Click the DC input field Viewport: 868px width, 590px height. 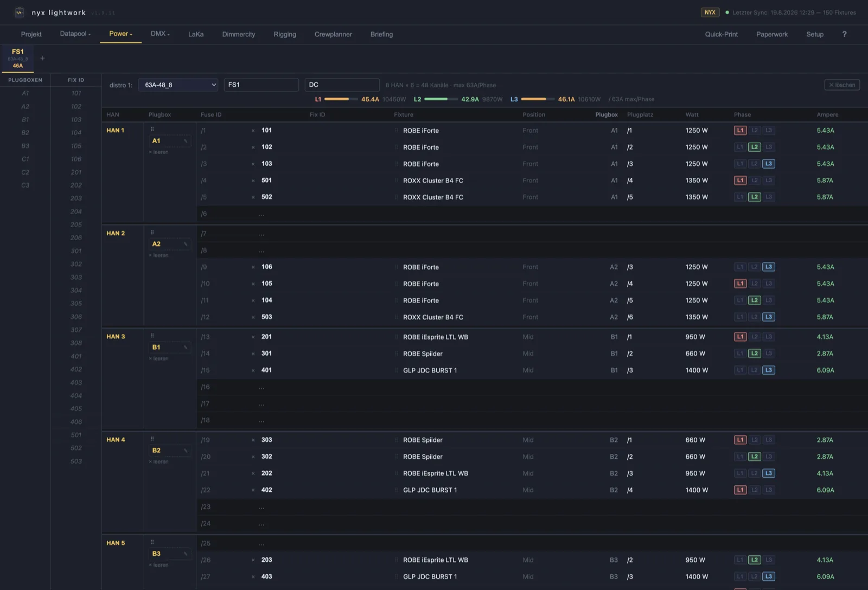point(342,85)
